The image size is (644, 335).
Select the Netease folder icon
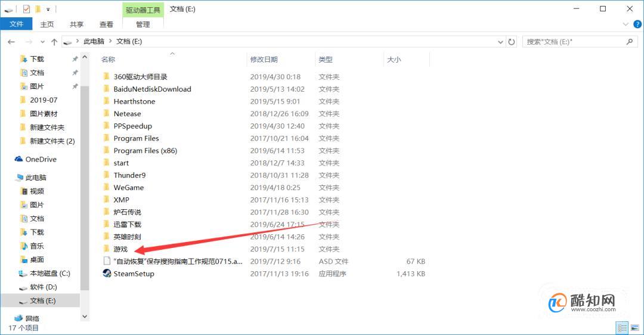(x=106, y=113)
